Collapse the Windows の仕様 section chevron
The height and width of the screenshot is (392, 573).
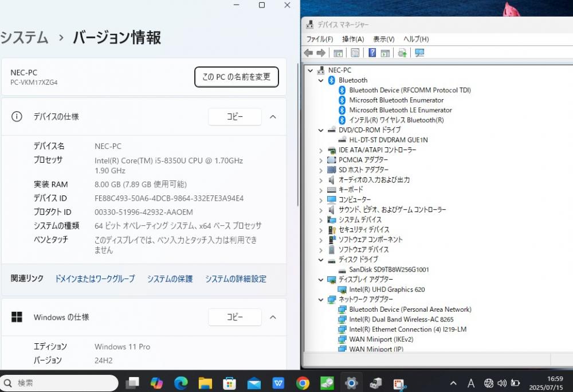click(273, 317)
